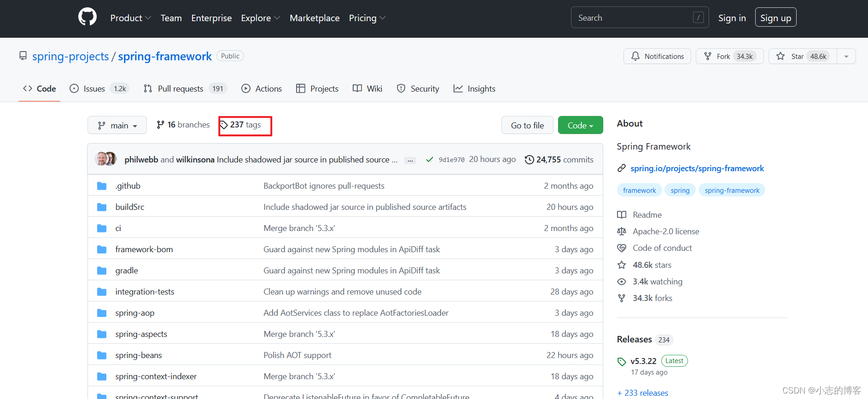868x399 pixels.
Task: Switch to the Wiki tab
Action: (x=367, y=89)
